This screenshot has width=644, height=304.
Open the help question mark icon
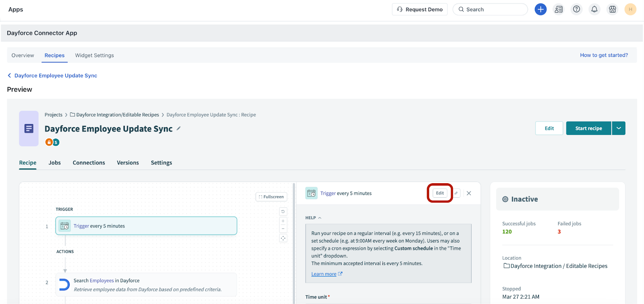[576, 9]
